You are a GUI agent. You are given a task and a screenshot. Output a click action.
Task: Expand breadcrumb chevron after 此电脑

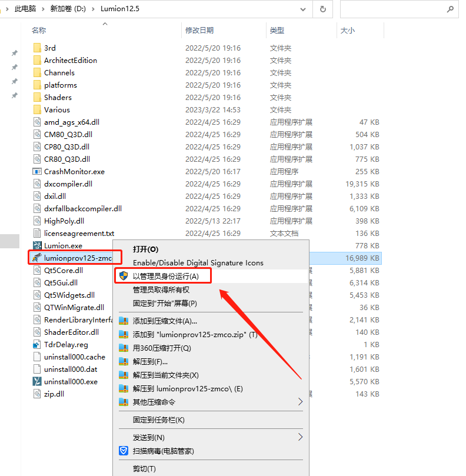click(43, 9)
